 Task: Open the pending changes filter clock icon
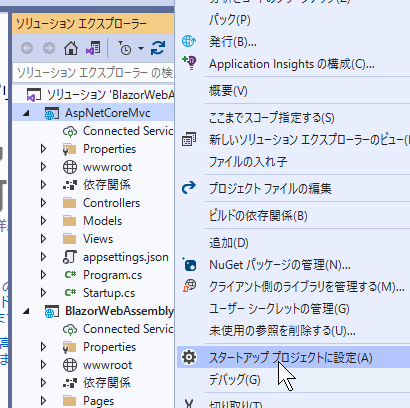tap(125, 48)
